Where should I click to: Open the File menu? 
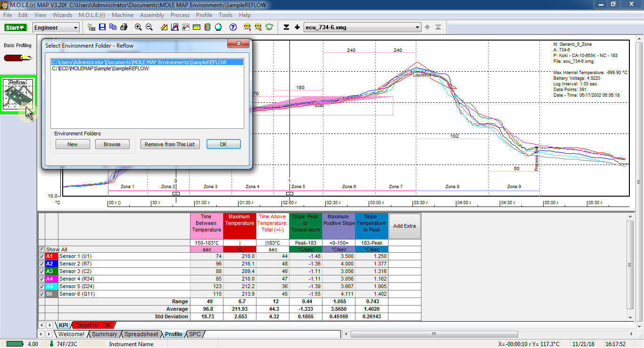[8, 15]
